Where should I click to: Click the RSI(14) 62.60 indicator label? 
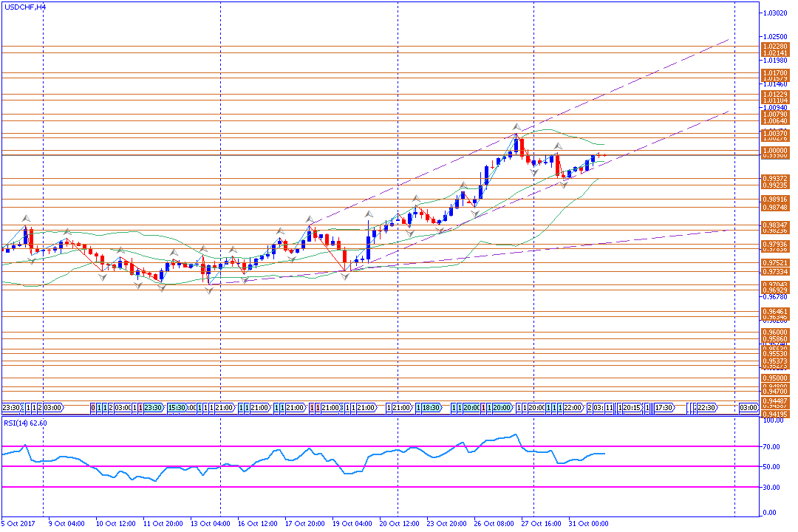tap(25, 423)
